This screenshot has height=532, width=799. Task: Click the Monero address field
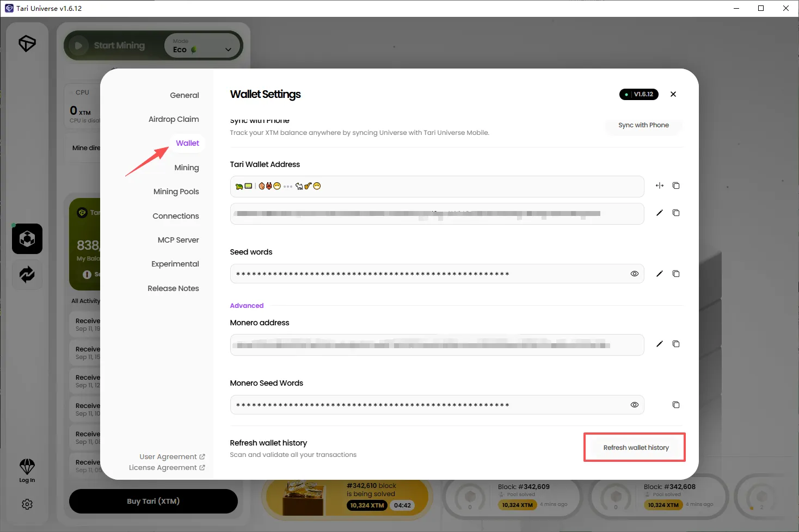tap(437, 345)
